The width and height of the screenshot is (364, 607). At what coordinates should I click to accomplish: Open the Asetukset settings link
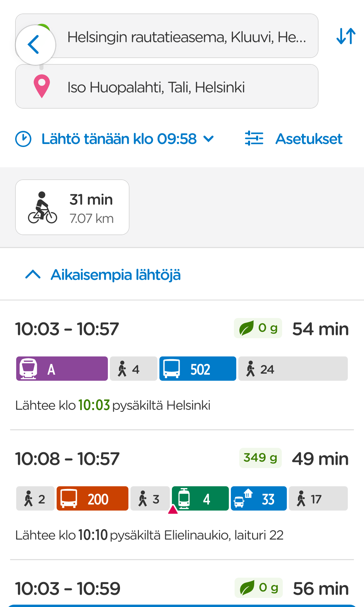click(x=309, y=139)
